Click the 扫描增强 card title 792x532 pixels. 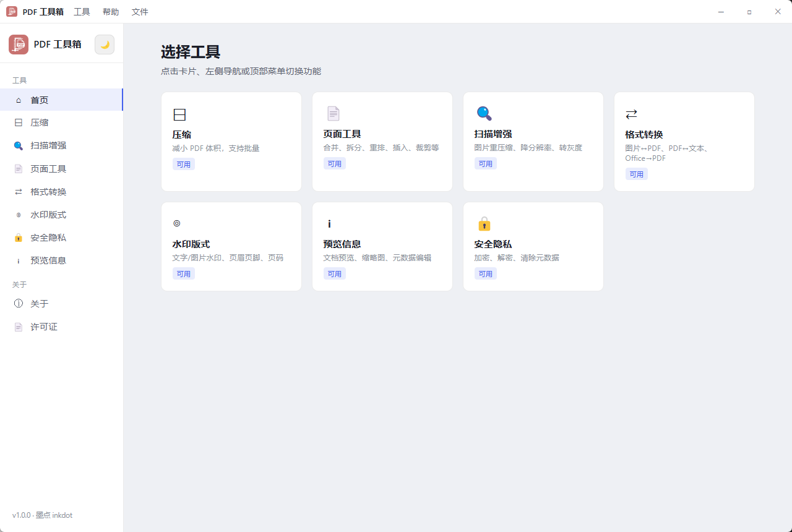[493, 134]
